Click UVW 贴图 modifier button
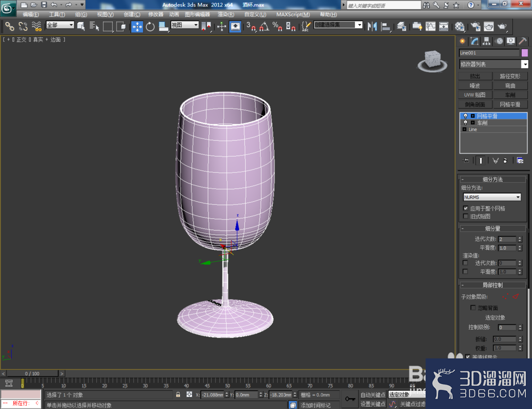 coord(475,95)
